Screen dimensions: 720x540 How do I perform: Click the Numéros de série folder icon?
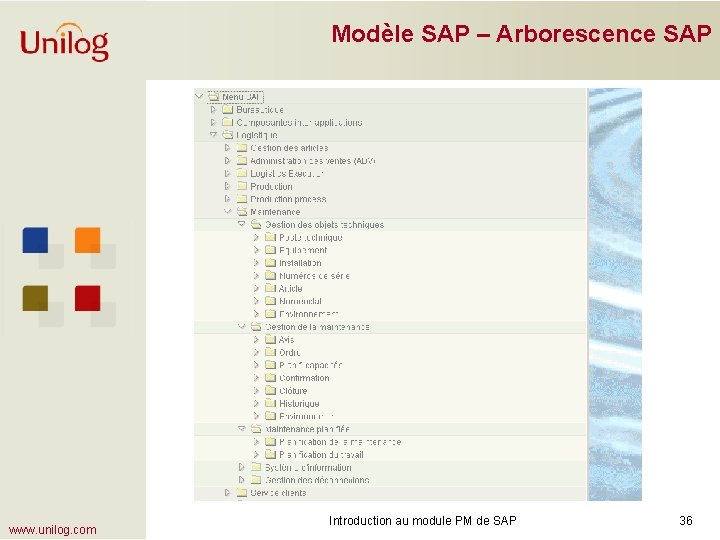(271, 276)
